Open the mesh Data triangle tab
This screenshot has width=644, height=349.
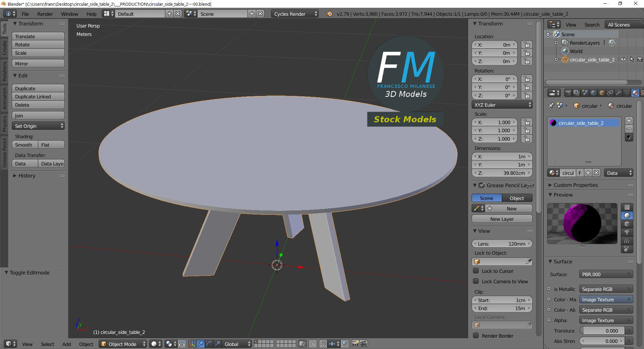coord(627,93)
